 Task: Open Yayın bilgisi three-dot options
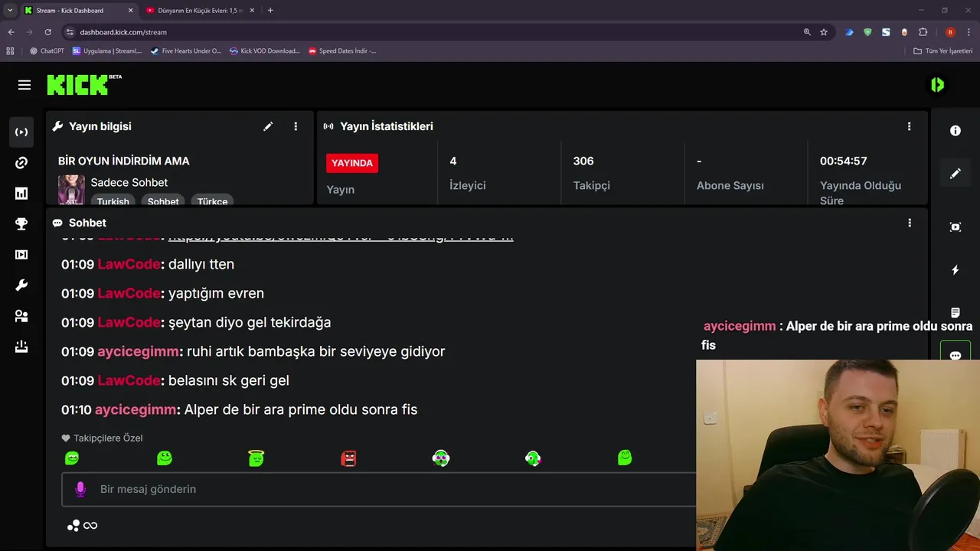click(296, 126)
